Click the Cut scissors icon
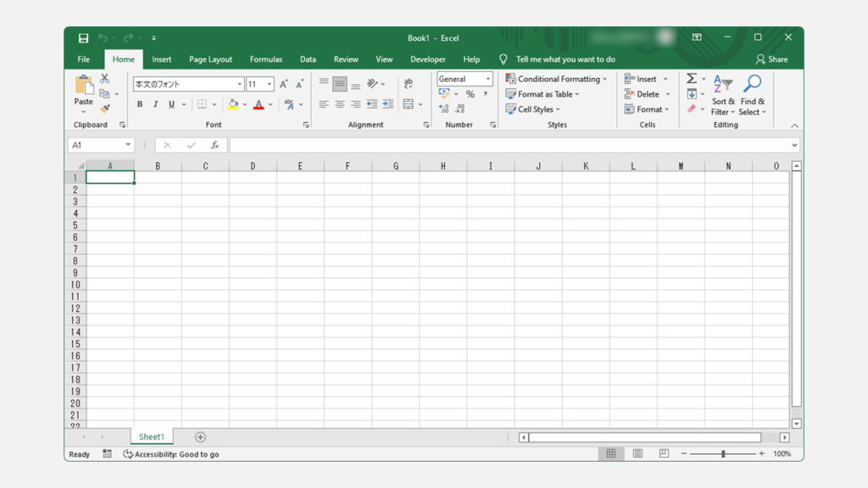 (x=105, y=79)
